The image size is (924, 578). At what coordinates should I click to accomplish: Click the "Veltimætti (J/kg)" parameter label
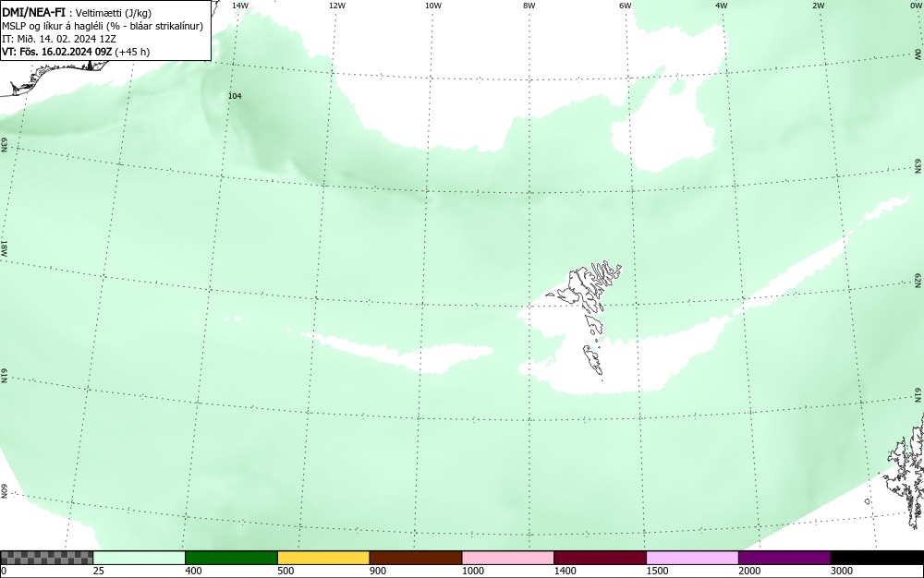[x=114, y=13]
